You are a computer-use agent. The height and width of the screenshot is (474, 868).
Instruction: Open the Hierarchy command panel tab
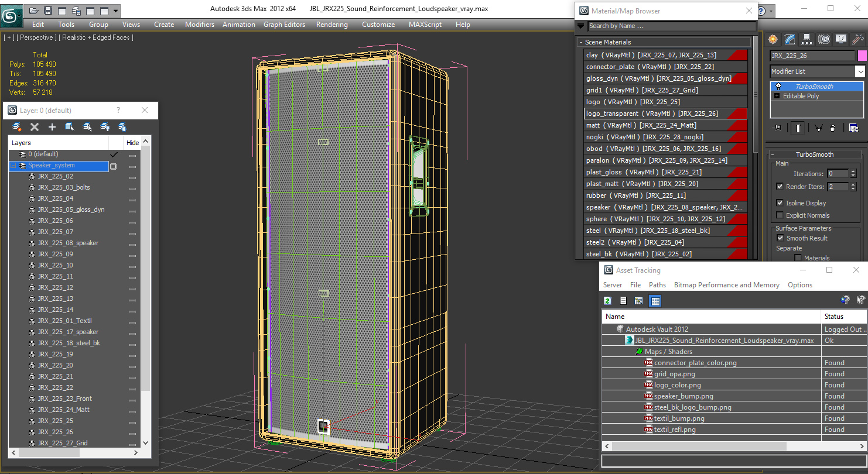tap(807, 39)
